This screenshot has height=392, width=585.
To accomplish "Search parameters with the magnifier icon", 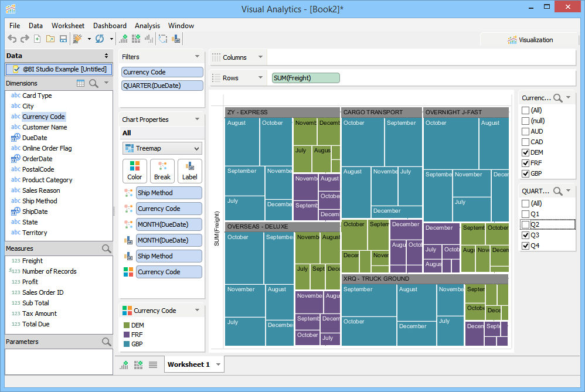I will 106,341.
